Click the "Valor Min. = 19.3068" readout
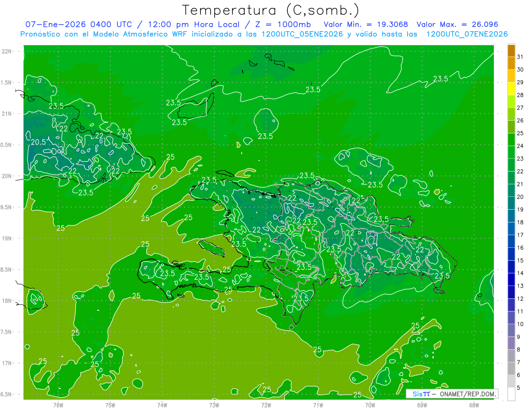Image resolution: width=532 pixels, height=411 pixels. coord(366,24)
